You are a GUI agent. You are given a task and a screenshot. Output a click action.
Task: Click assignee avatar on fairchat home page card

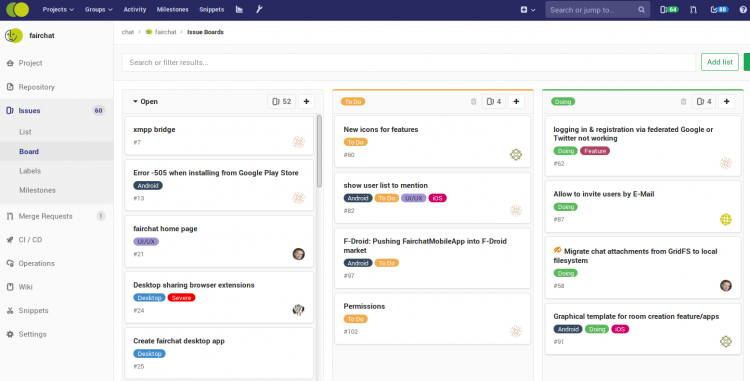[x=298, y=254]
